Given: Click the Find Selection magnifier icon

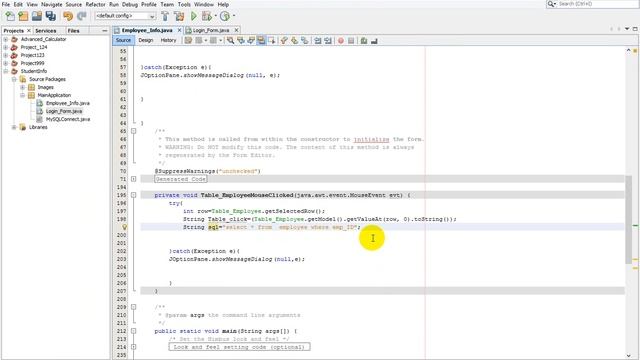Looking at the screenshot, I should click(x=231, y=40).
